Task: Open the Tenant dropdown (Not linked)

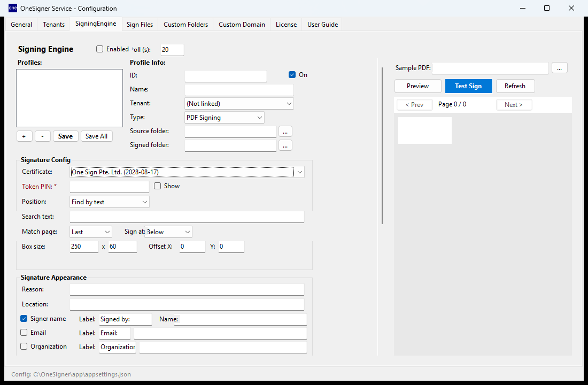Action: [x=239, y=104]
